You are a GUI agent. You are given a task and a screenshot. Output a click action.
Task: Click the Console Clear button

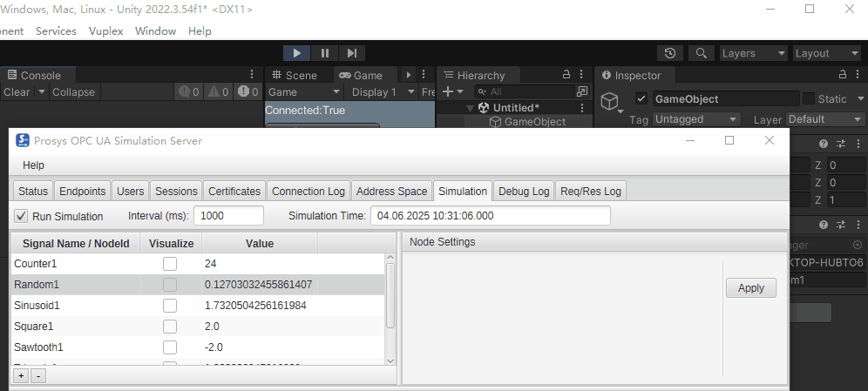(x=17, y=91)
